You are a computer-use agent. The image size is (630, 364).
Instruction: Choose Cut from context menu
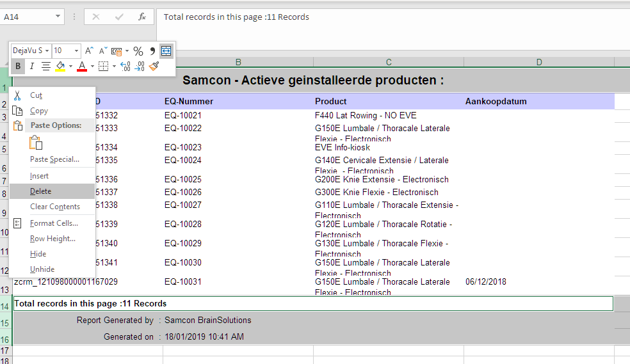(52, 95)
